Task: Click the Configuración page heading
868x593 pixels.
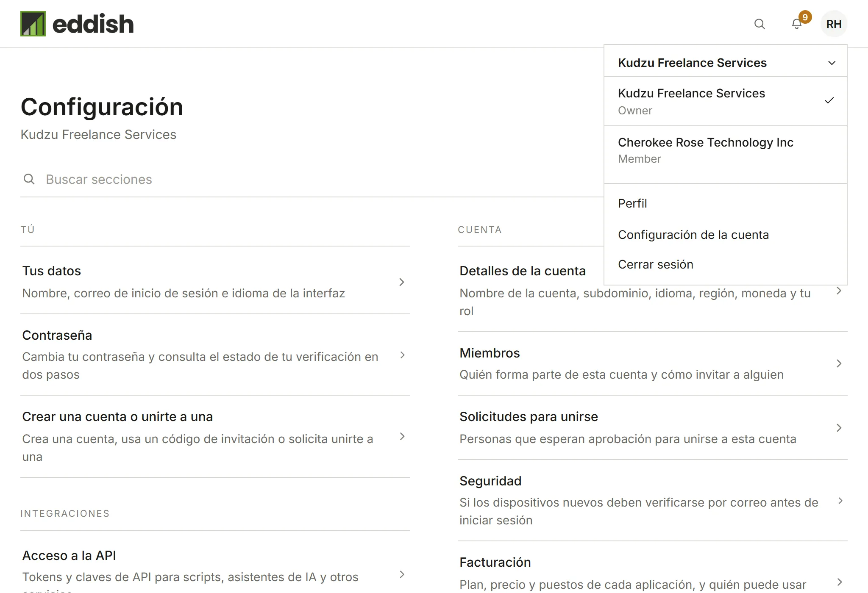Action: point(102,107)
